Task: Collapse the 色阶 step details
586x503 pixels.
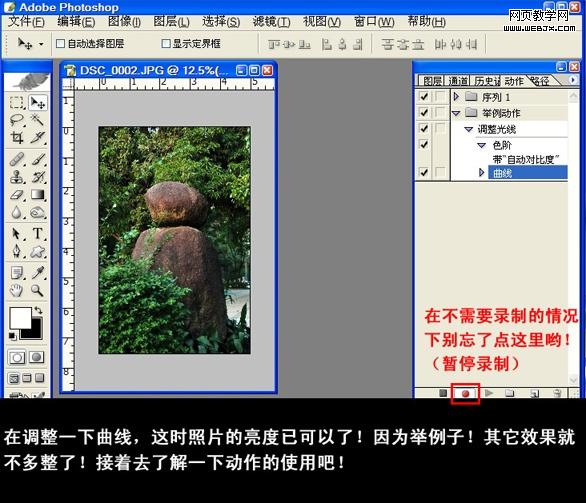Action: (x=481, y=145)
